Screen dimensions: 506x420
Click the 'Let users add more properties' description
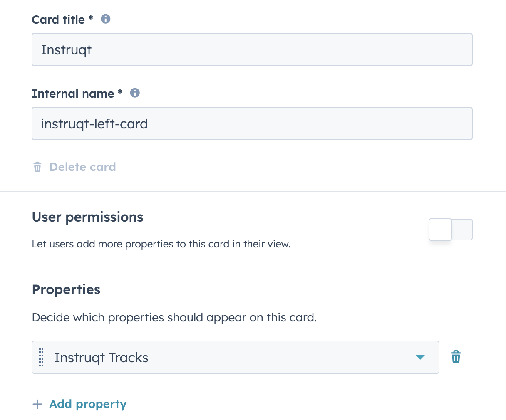(161, 244)
